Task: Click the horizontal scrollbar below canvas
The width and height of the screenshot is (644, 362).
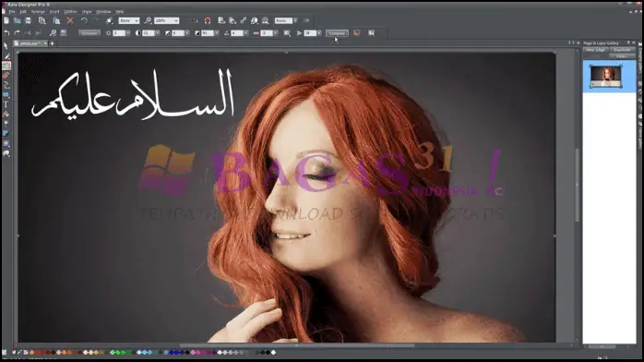Action: click(296, 345)
